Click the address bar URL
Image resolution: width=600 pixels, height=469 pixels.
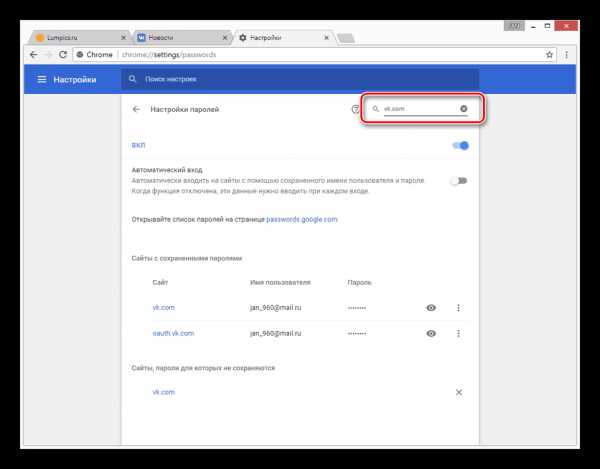pyautogui.click(x=169, y=55)
